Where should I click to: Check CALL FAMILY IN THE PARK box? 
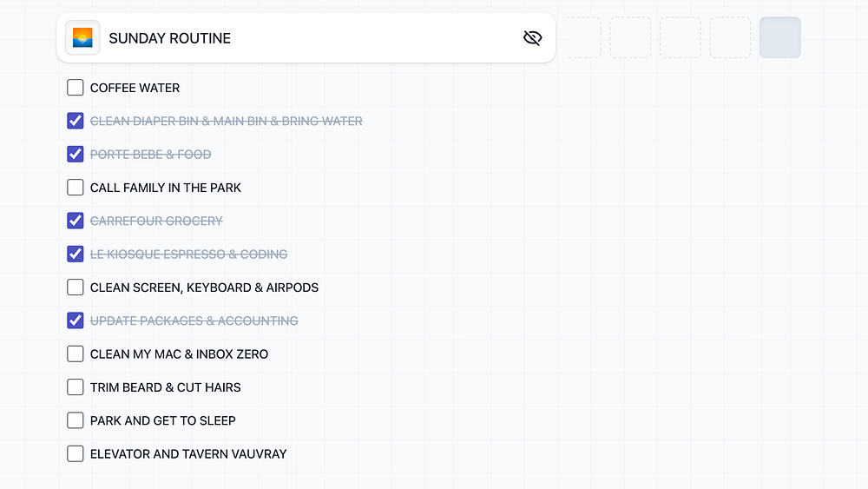click(x=76, y=188)
